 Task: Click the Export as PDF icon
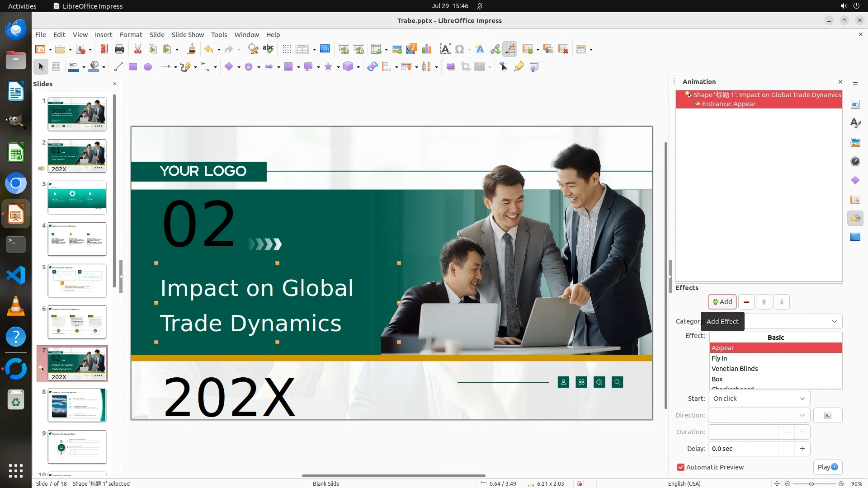[104, 49]
